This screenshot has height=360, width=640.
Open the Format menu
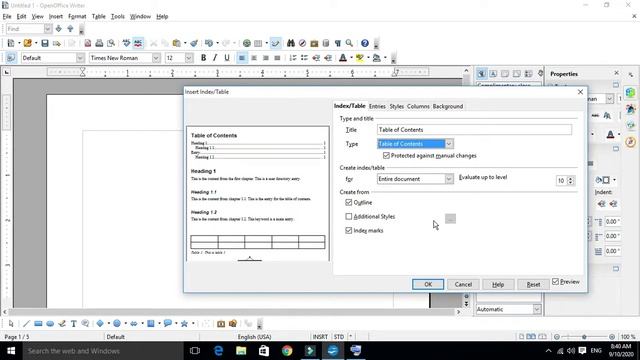point(77,16)
